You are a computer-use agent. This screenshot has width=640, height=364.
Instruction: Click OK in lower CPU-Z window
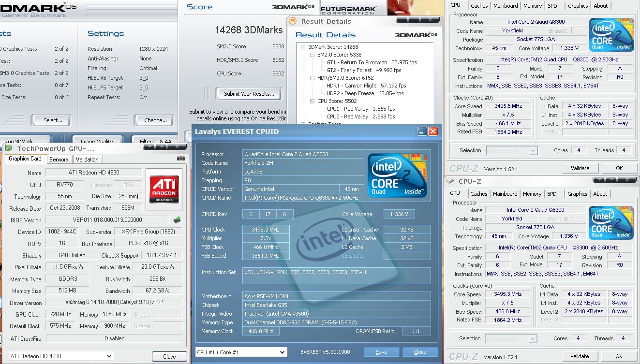click(619, 356)
